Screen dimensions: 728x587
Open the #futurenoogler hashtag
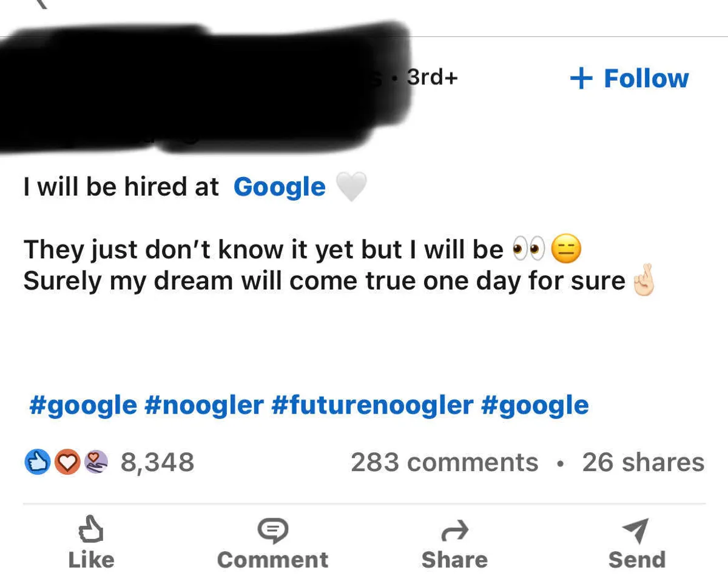click(372, 405)
